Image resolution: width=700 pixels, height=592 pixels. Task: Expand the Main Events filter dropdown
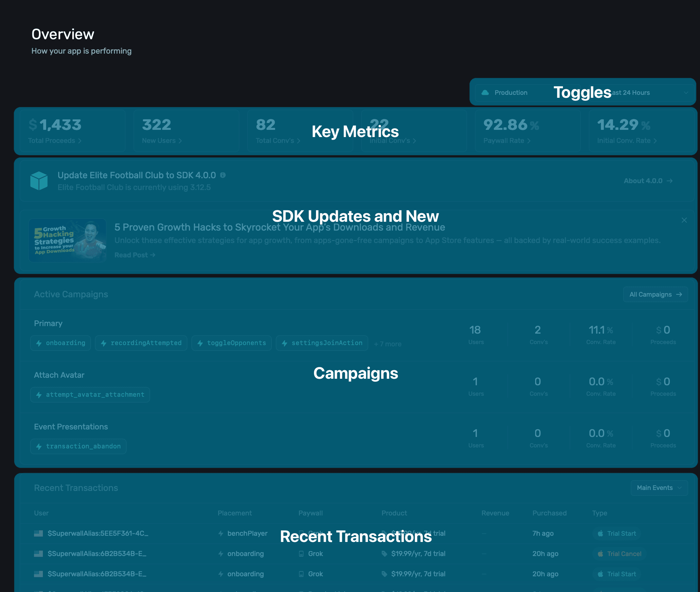[659, 488]
